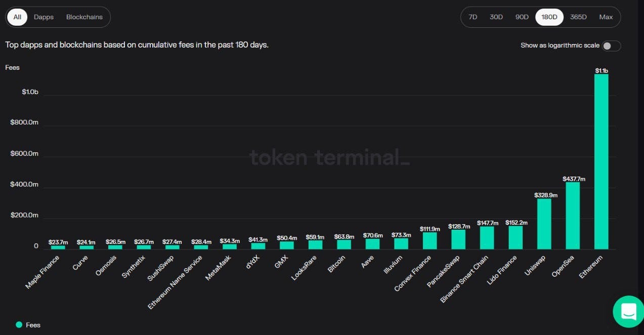Enable the logarithmic scale switch
The width and height of the screenshot is (644, 335).
(x=611, y=46)
